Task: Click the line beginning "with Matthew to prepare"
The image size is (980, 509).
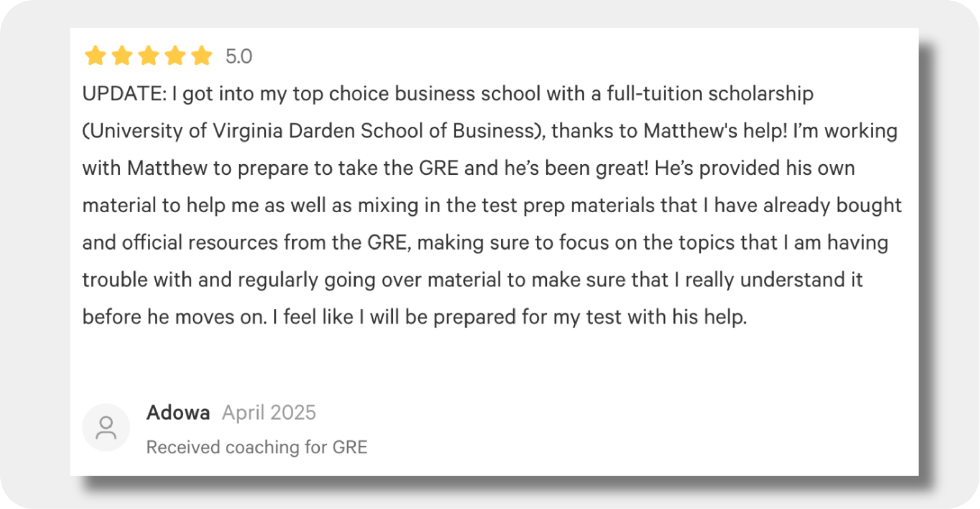Action: pyautogui.click(x=469, y=168)
